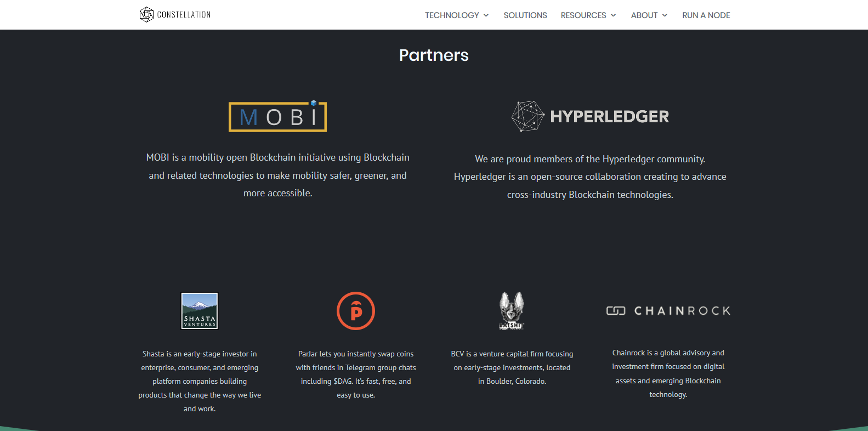Open the Resources menu
This screenshot has width=868, height=431.
[583, 15]
